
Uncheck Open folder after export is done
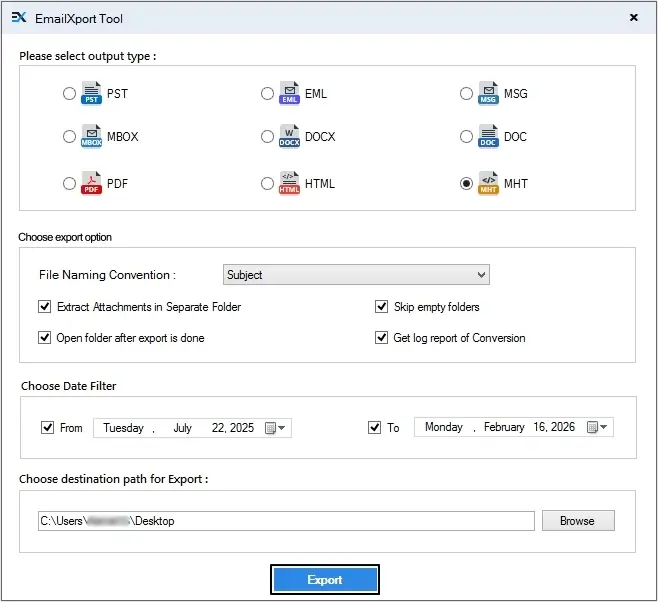[45, 338]
